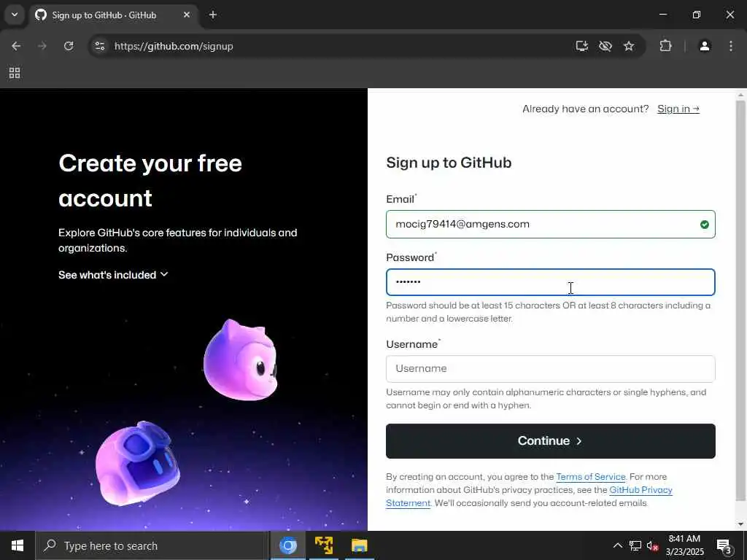Click the taskbar search box
Image resolution: width=747 pixels, height=560 pixels.
tap(152, 545)
